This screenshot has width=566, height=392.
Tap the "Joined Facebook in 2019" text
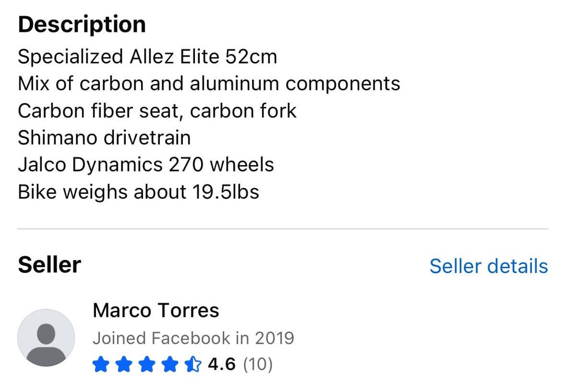[x=193, y=338]
